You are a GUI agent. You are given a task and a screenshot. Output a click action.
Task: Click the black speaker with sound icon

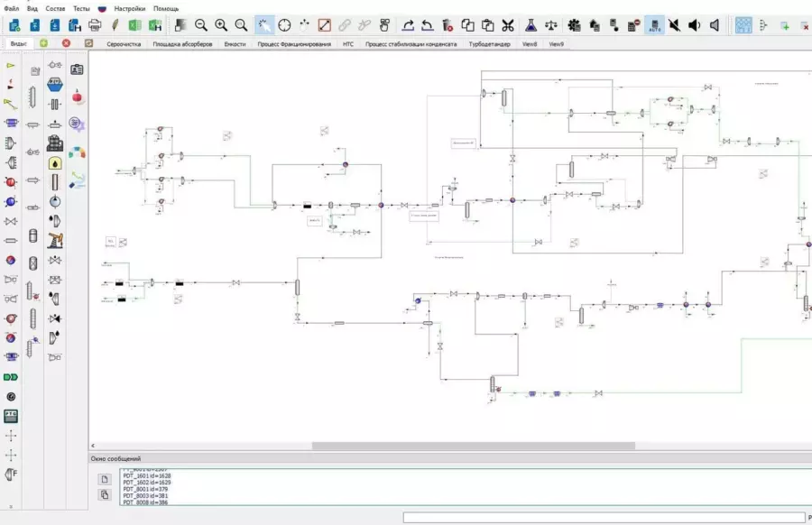pyautogui.click(x=695, y=25)
